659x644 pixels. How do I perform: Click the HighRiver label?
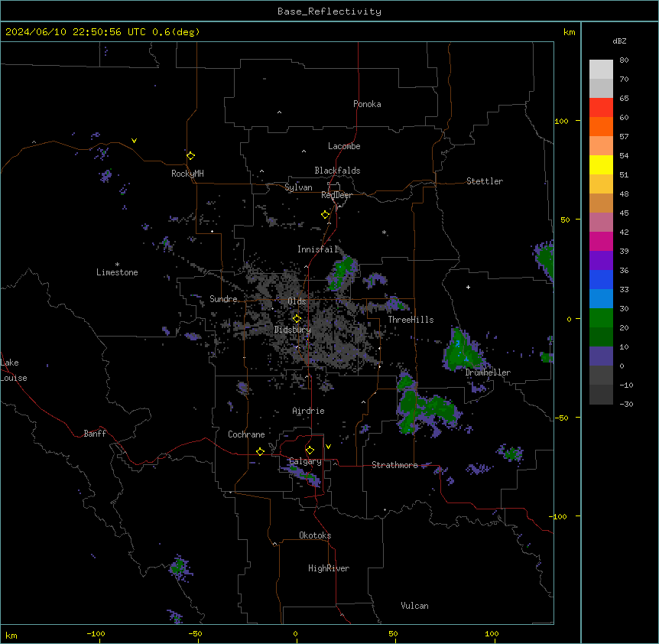(329, 568)
